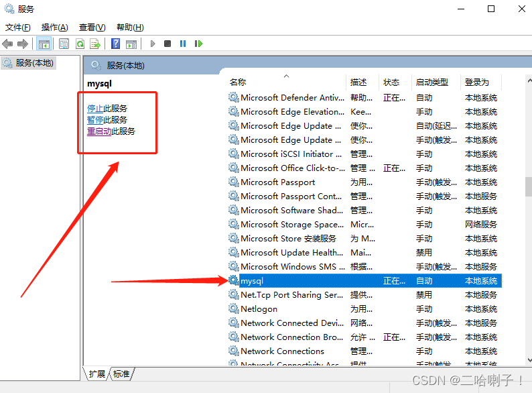This screenshot has height=393, width=532.
Task: Click gear icon of Microsoft iSCSI Initiator row
Action: click(233, 154)
